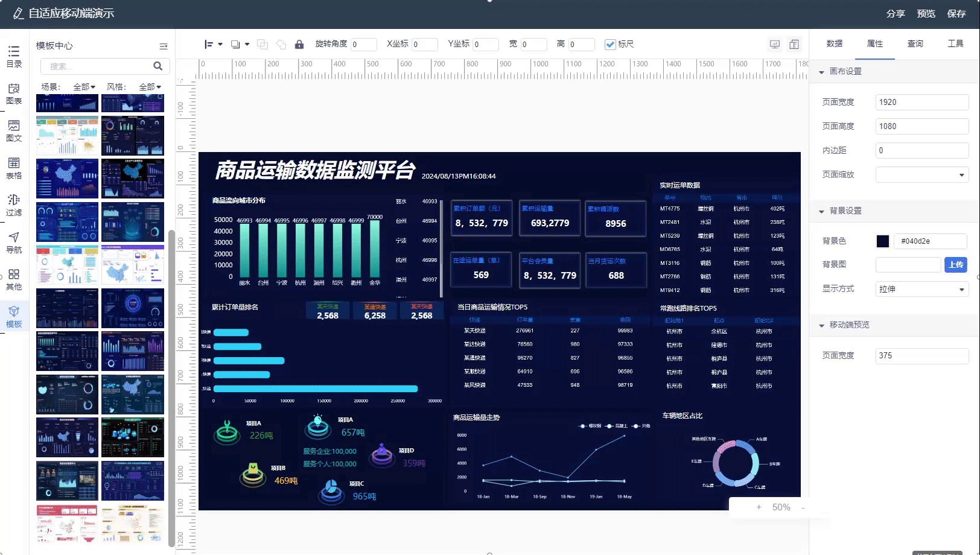This screenshot has height=555, width=980.
Task: Click the background color swatch #040d2e
Action: [x=883, y=241]
